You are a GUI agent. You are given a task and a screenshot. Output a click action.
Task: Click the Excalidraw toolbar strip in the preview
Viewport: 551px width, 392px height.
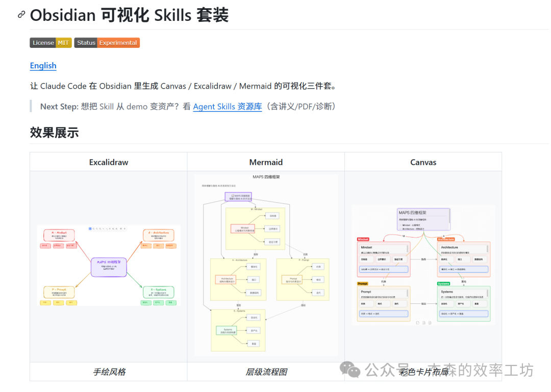pyautogui.click(x=107, y=228)
